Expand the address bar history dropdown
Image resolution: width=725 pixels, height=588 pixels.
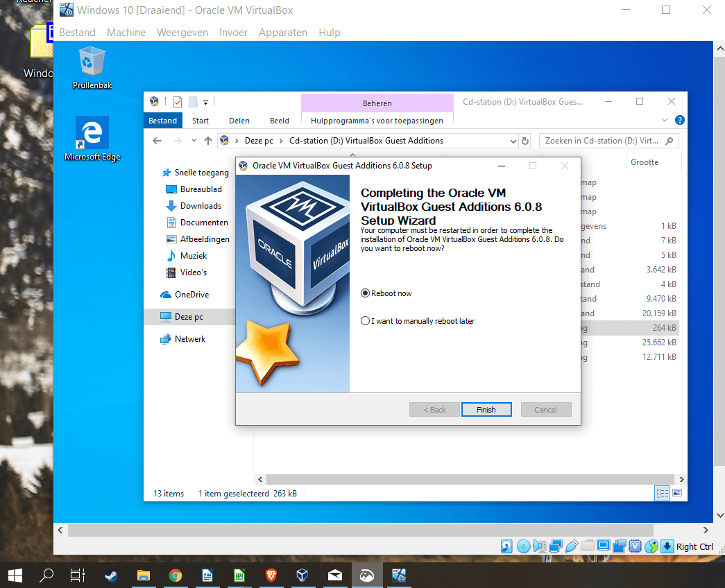[x=513, y=141]
